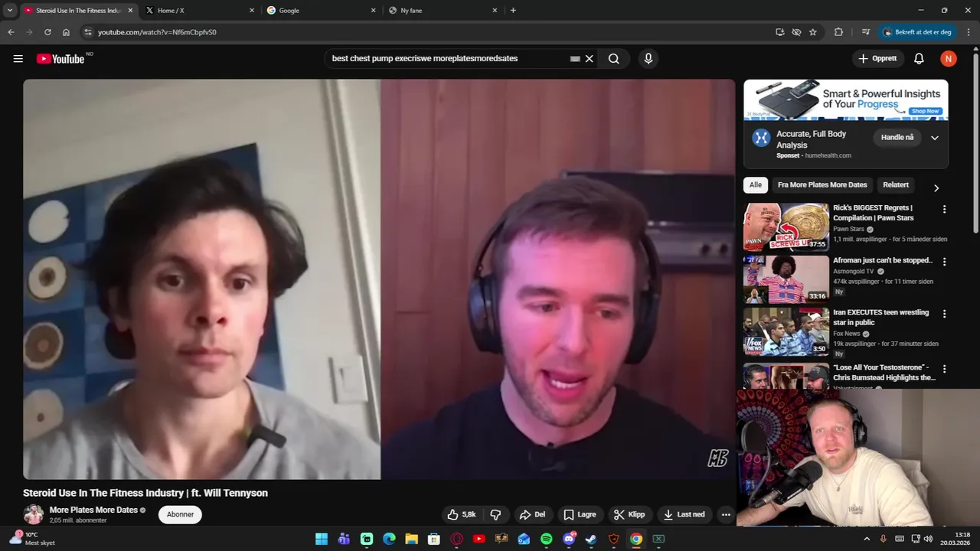Image resolution: width=980 pixels, height=551 pixels.
Task: Open the YouTube hamburger guide menu
Action: (x=18, y=59)
